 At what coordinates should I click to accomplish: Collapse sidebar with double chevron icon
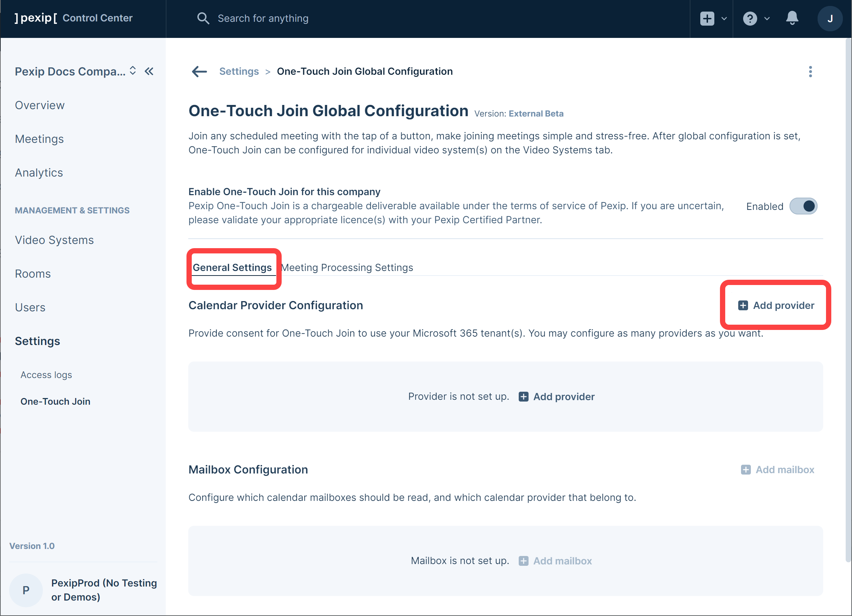coord(149,71)
